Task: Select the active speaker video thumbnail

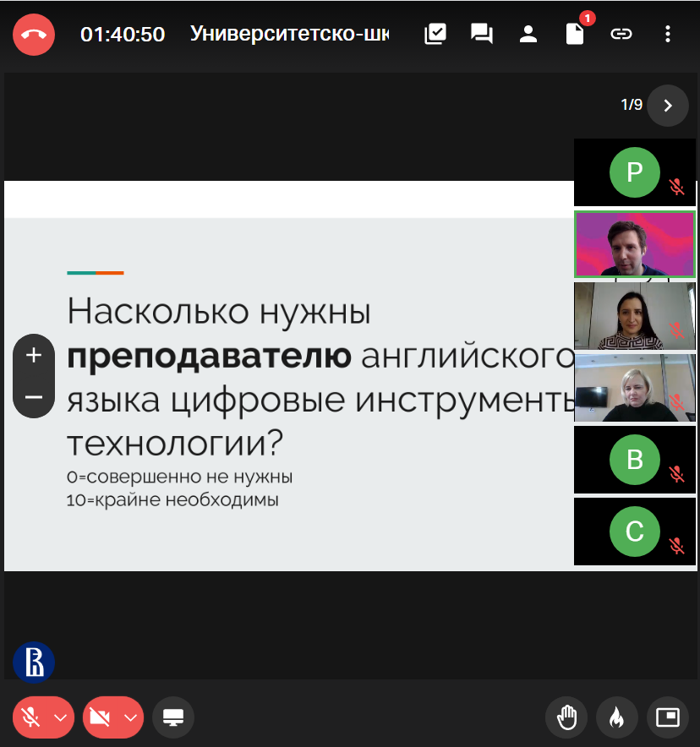Action: 634,244
